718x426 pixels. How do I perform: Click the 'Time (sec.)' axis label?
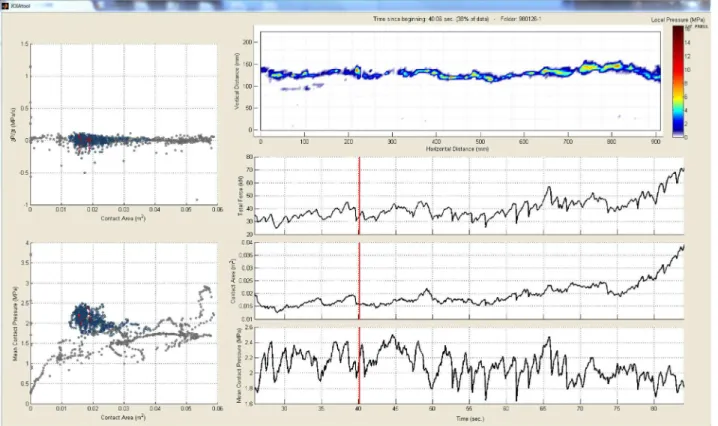click(470, 418)
